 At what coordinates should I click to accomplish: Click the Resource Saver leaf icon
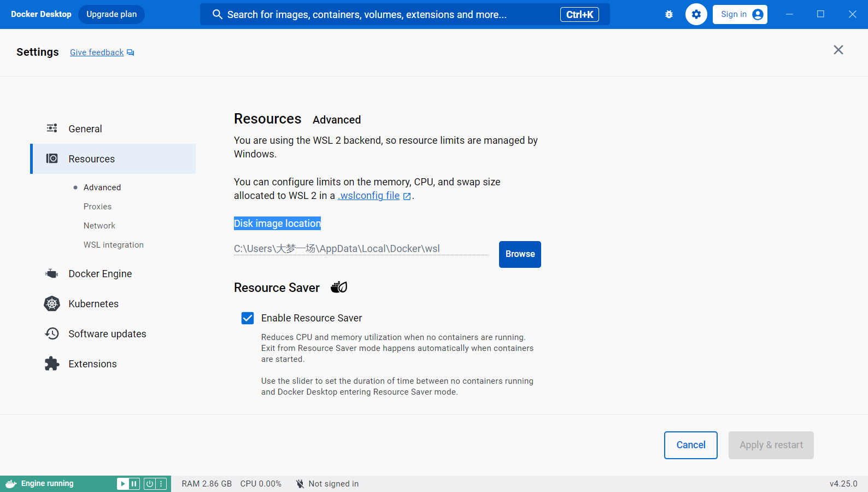point(339,287)
